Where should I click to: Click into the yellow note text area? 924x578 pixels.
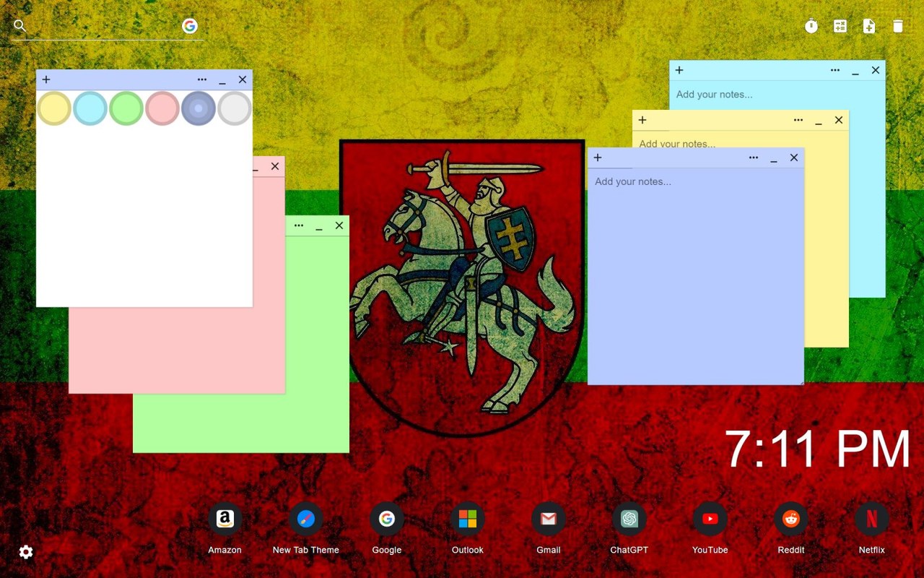[x=741, y=140]
